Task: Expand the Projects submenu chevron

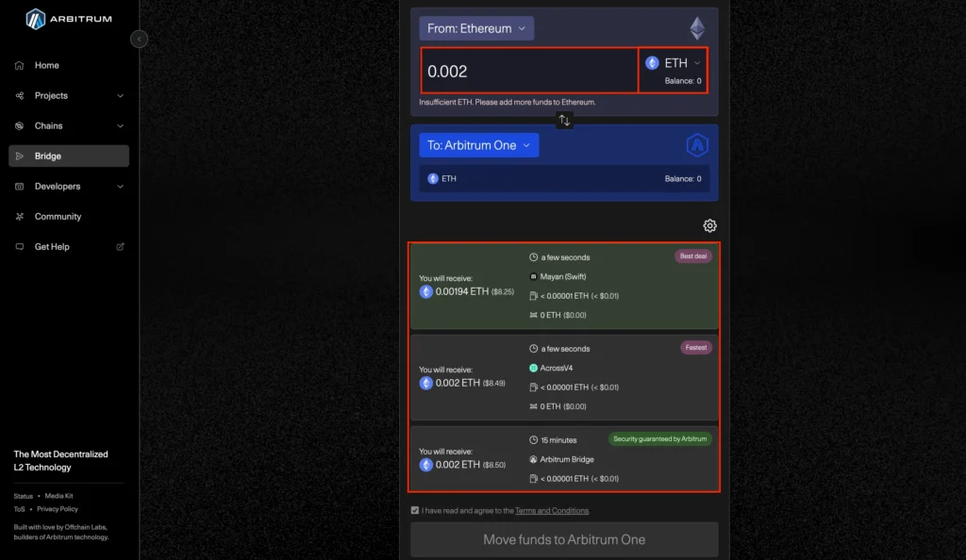Action: click(x=120, y=96)
